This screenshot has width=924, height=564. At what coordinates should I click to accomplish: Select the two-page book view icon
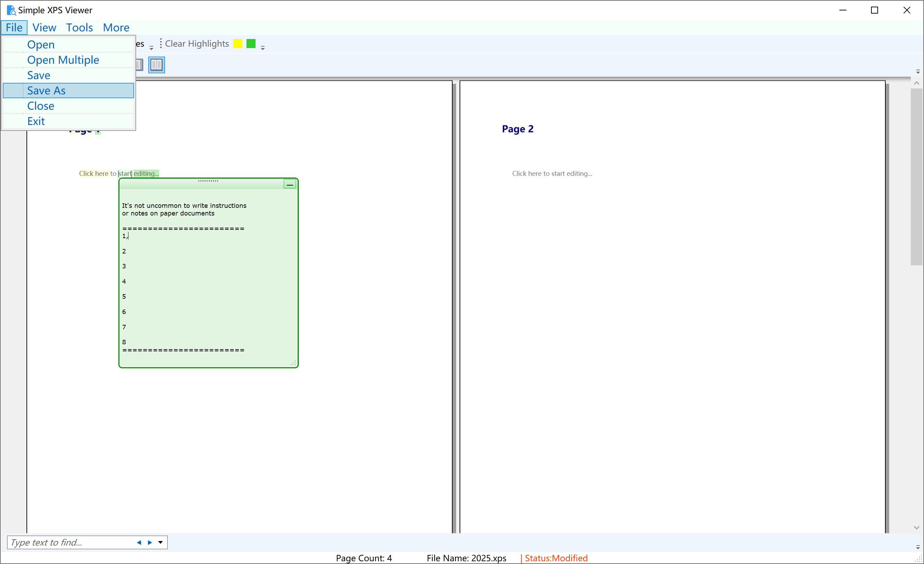(x=156, y=64)
